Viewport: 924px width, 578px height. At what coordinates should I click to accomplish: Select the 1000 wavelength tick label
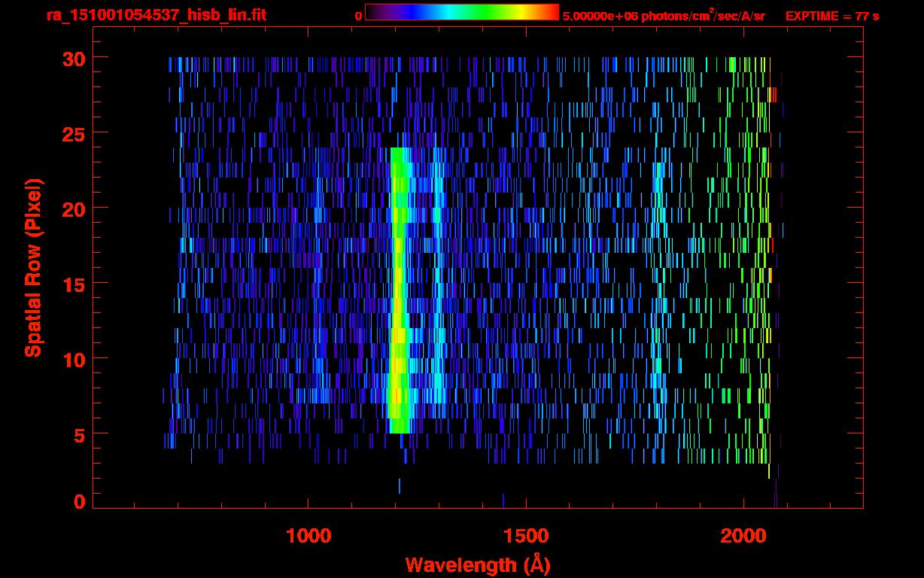pos(309,535)
